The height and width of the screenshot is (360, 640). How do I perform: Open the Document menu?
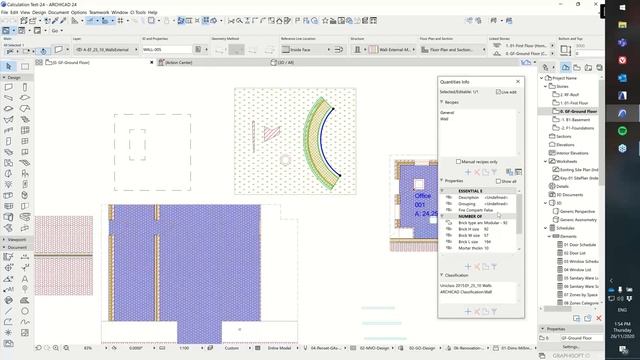[x=58, y=13]
